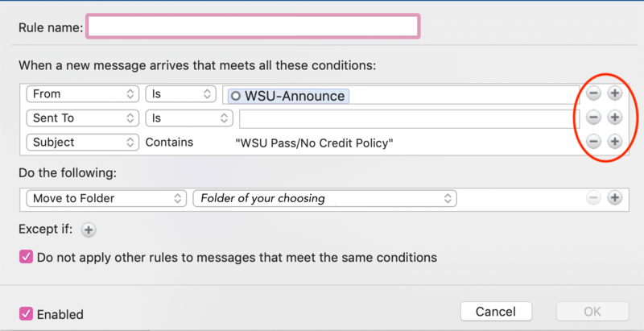
Task: Open the Sent To condition type dropdown
Action: pyautogui.click(x=82, y=118)
